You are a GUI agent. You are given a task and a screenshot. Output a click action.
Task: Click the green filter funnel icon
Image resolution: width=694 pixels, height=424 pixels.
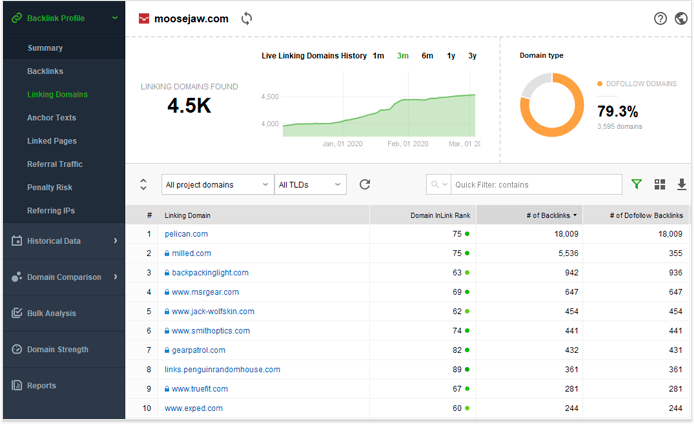pyautogui.click(x=636, y=184)
